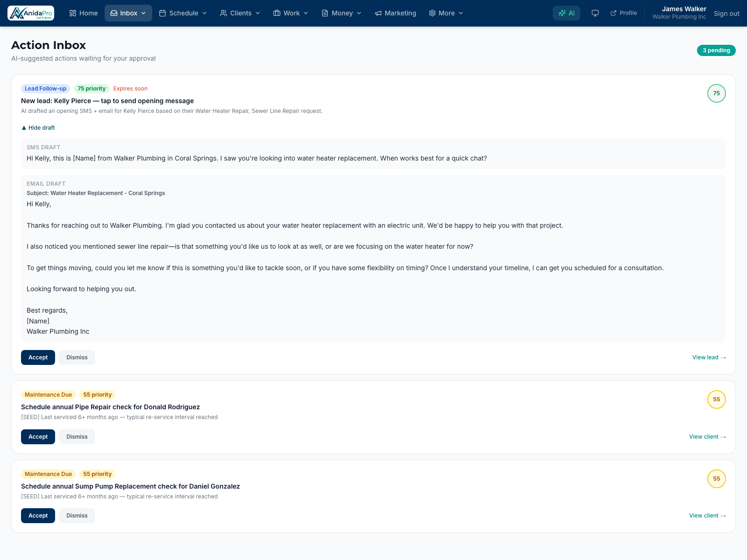Click Maintenance Due tag for Daniel Gonzalez
This screenshot has width=747, height=560.
click(x=49, y=474)
